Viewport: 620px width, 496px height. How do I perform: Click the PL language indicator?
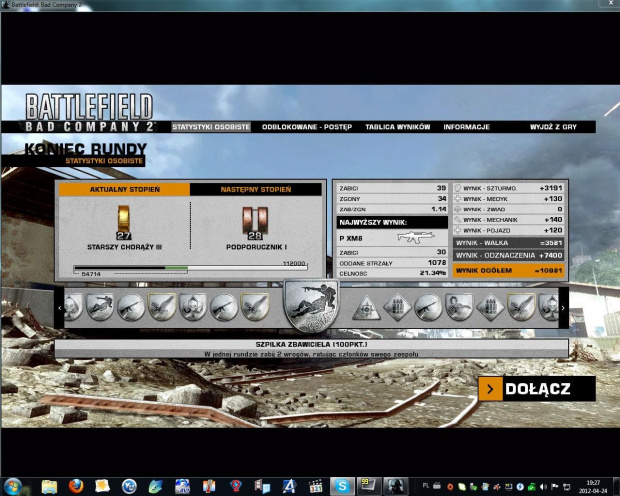point(426,486)
